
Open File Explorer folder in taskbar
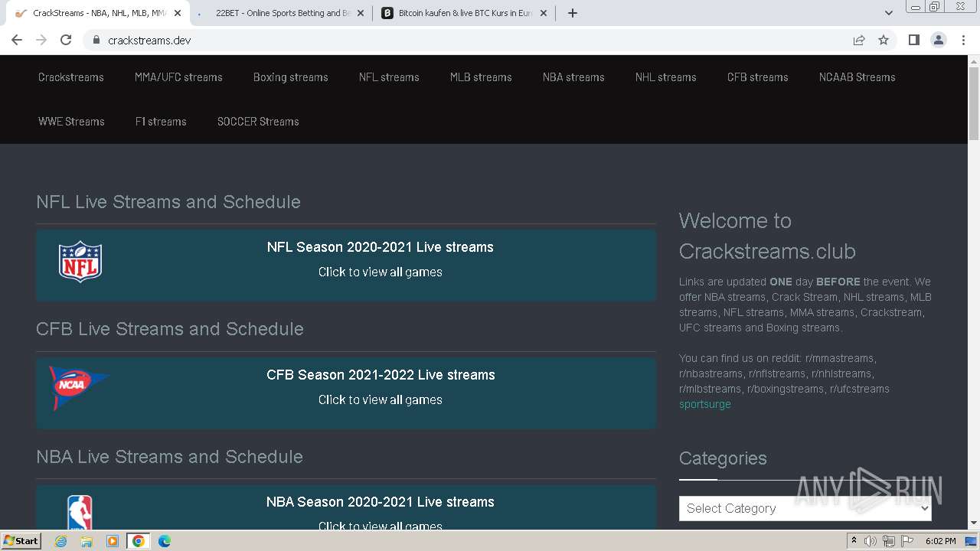[87, 541]
